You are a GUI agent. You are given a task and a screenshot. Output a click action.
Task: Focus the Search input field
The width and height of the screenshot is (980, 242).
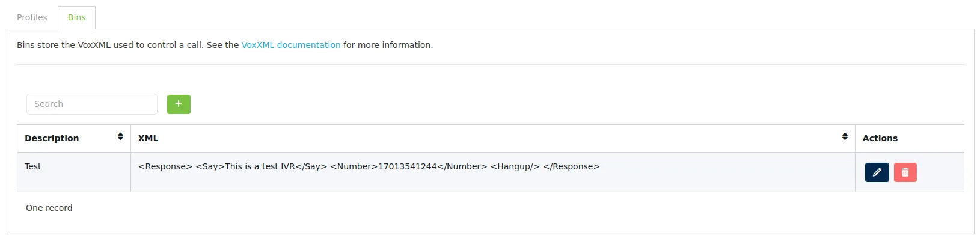[92, 104]
